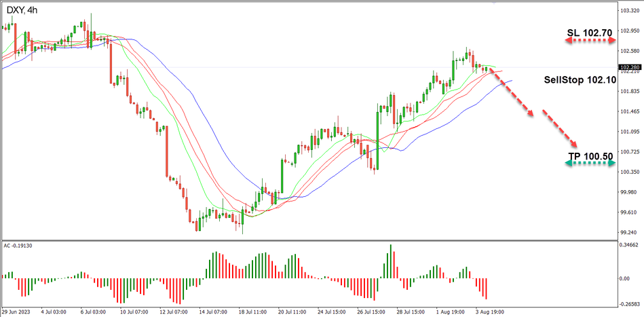Click the SellStop 102.10 label

(580, 79)
